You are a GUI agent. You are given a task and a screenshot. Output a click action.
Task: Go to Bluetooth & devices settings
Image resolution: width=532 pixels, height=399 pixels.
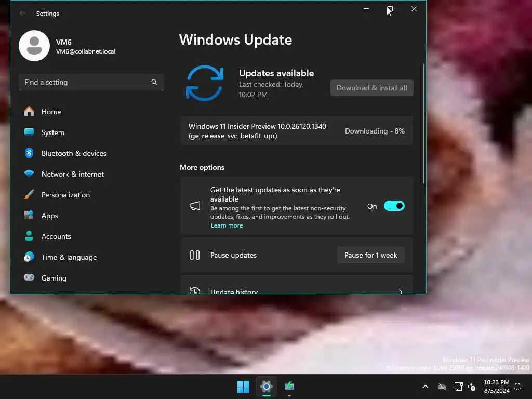91,153
